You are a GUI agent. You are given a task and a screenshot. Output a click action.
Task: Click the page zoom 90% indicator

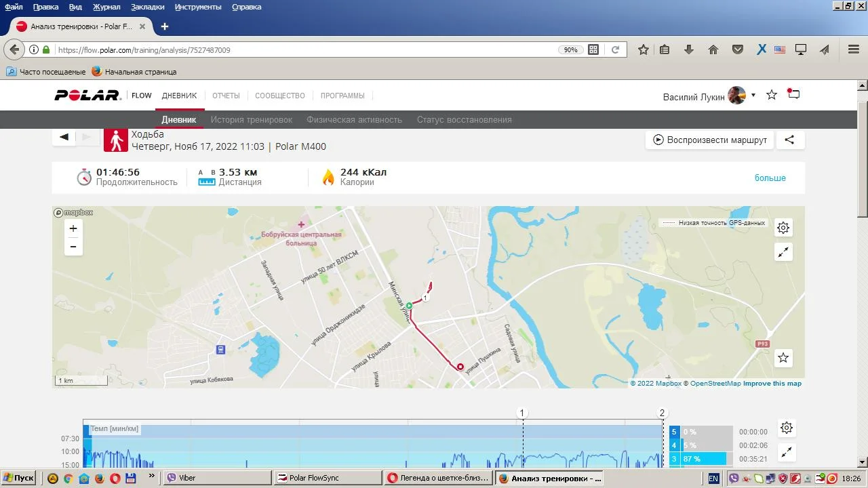pos(570,49)
